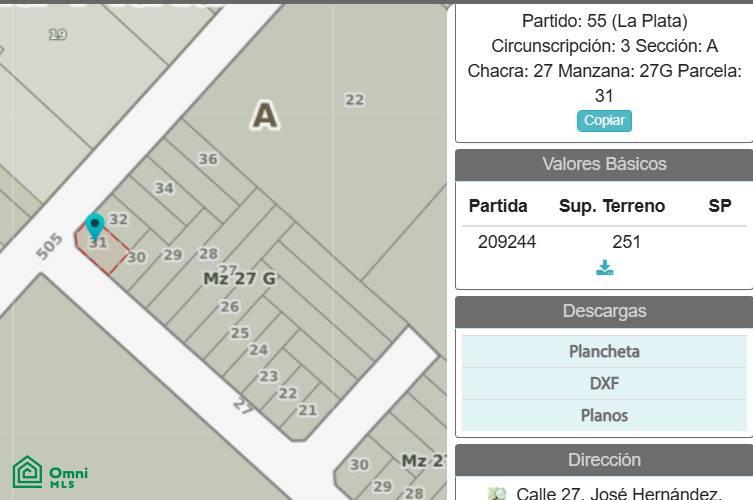
Task: Click the Mz 27 G block label
Action: tap(240, 279)
